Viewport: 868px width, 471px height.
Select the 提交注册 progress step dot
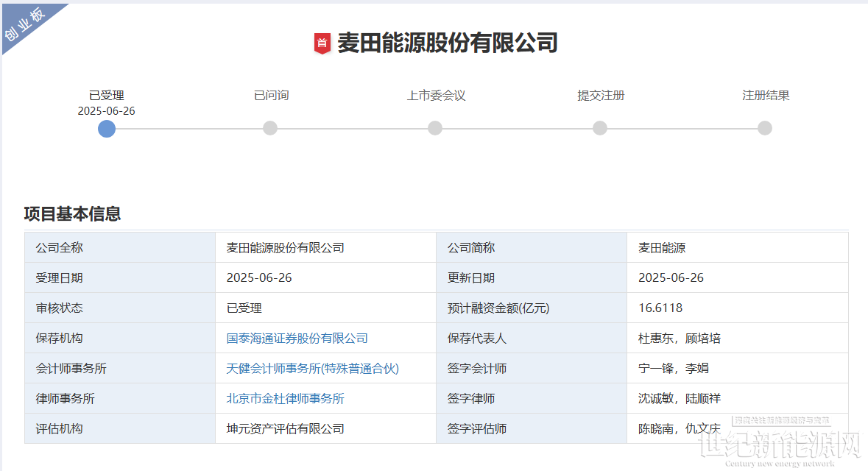click(600, 128)
